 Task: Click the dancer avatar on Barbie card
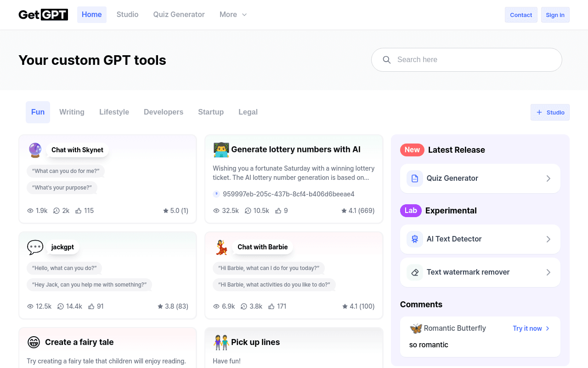(x=221, y=247)
